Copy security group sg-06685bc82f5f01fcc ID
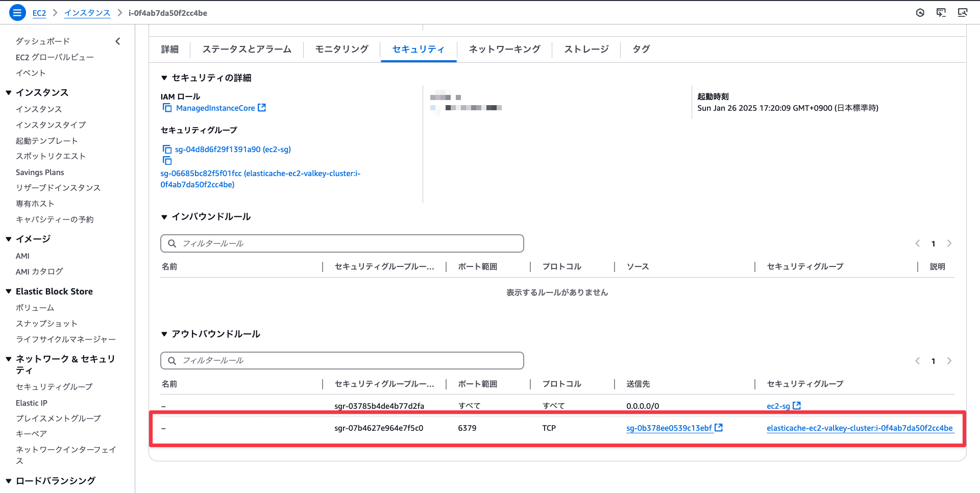The width and height of the screenshot is (980, 493). [x=167, y=161]
